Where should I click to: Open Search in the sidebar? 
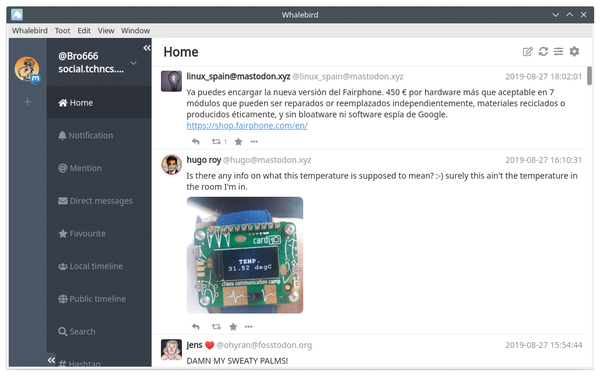(99, 331)
